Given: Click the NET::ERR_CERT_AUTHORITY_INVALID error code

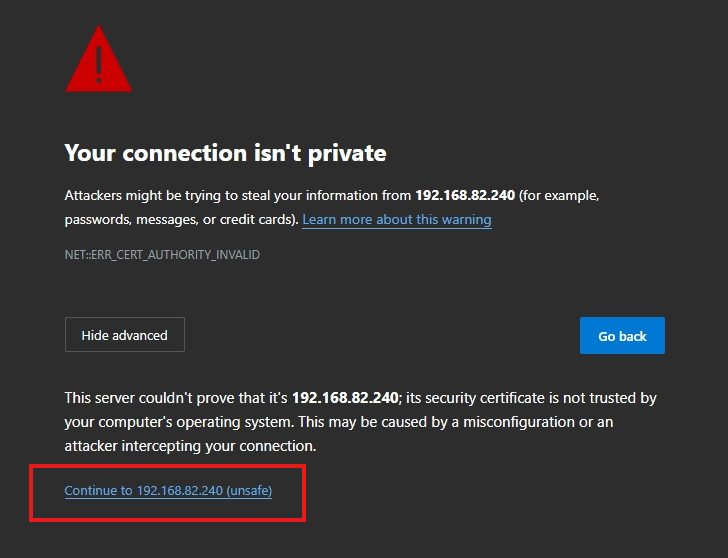Looking at the screenshot, I should pos(162,255).
